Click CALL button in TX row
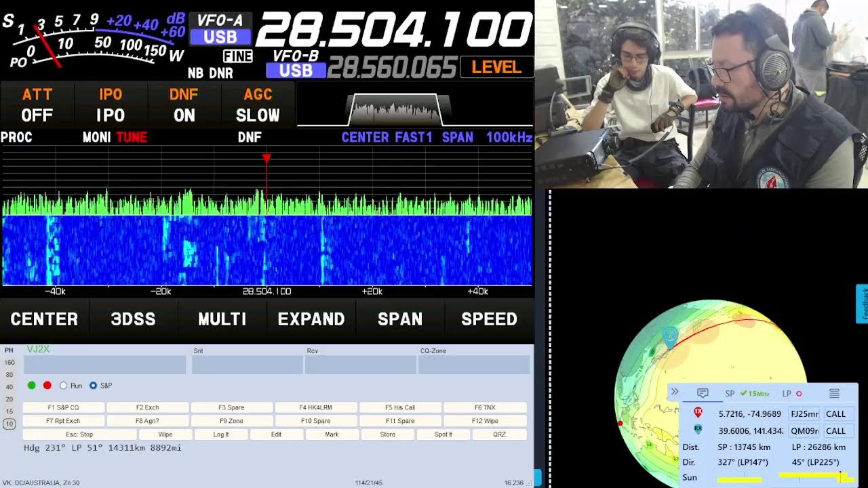The height and width of the screenshot is (488, 868). 835,413
